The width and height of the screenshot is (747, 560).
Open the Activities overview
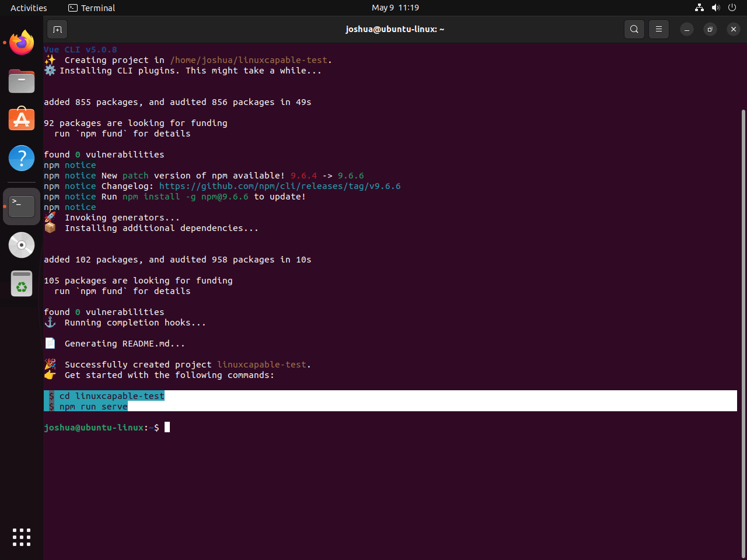coord(29,8)
